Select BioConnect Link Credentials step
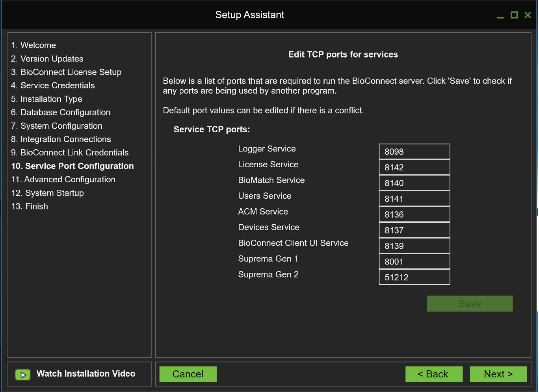 70,152
